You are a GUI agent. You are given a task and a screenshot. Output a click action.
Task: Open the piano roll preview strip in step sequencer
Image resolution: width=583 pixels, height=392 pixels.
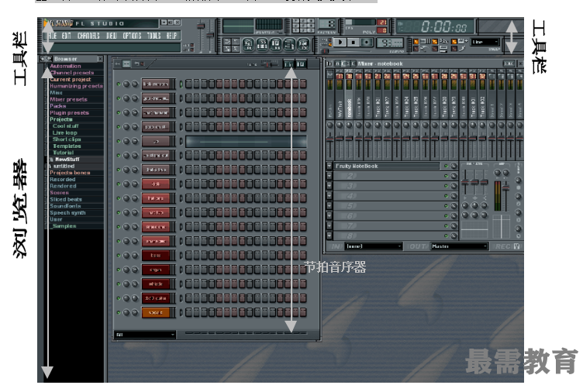(246, 141)
